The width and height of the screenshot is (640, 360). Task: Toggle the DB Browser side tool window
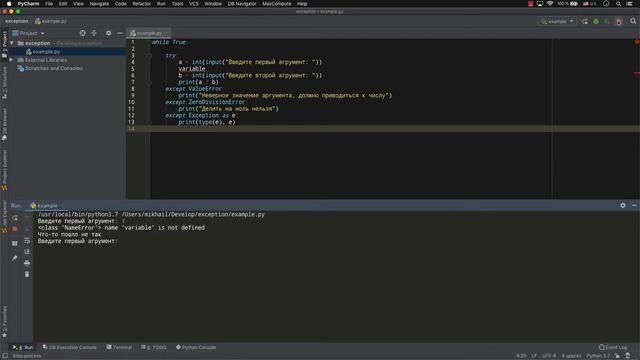[x=4, y=125]
